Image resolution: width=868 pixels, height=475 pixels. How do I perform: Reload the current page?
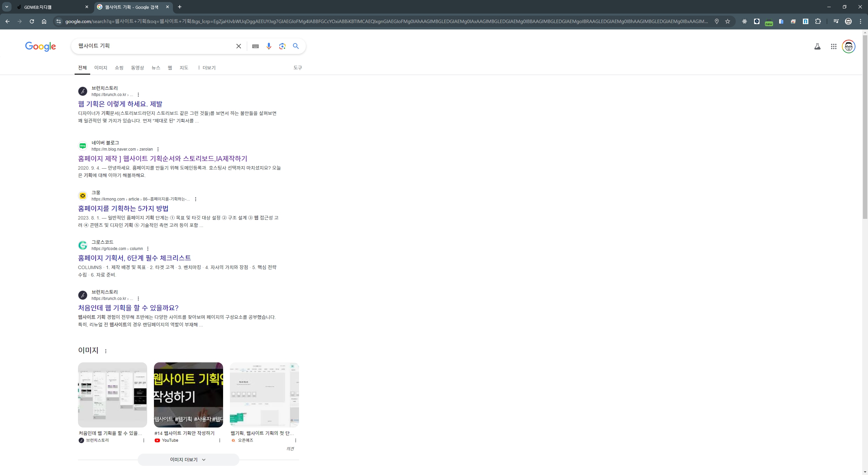32,21
